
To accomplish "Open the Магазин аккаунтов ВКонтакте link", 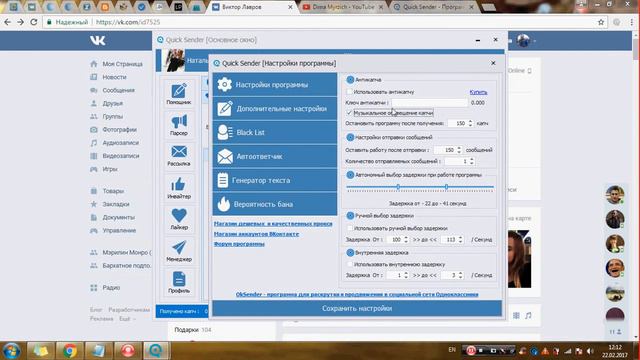I will (x=256, y=234).
